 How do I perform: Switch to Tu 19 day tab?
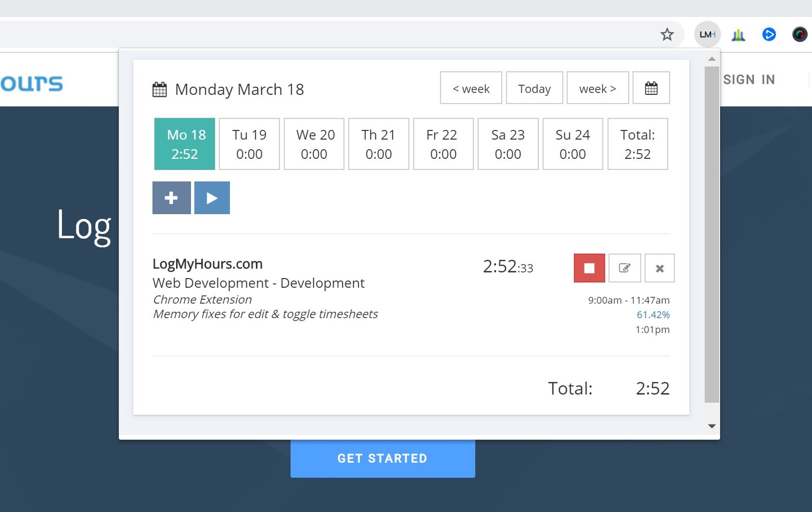pos(249,144)
